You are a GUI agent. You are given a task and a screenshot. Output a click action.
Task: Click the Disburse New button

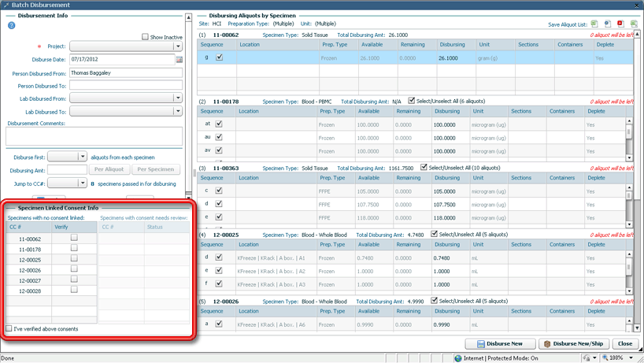[500, 343]
